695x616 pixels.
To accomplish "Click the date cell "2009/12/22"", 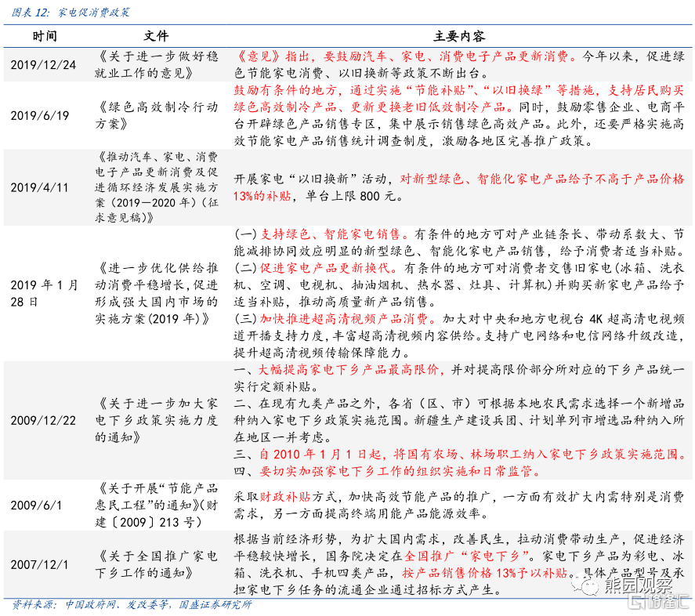I will [x=43, y=420].
